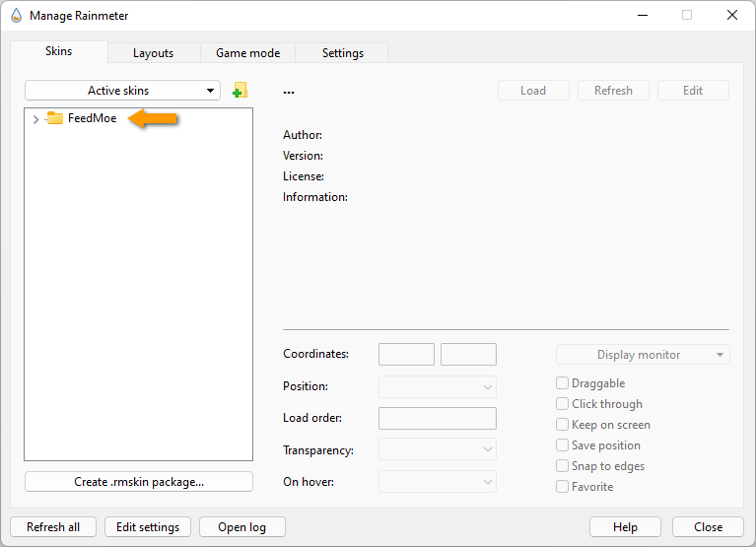Click the Open log button

pyautogui.click(x=242, y=526)
